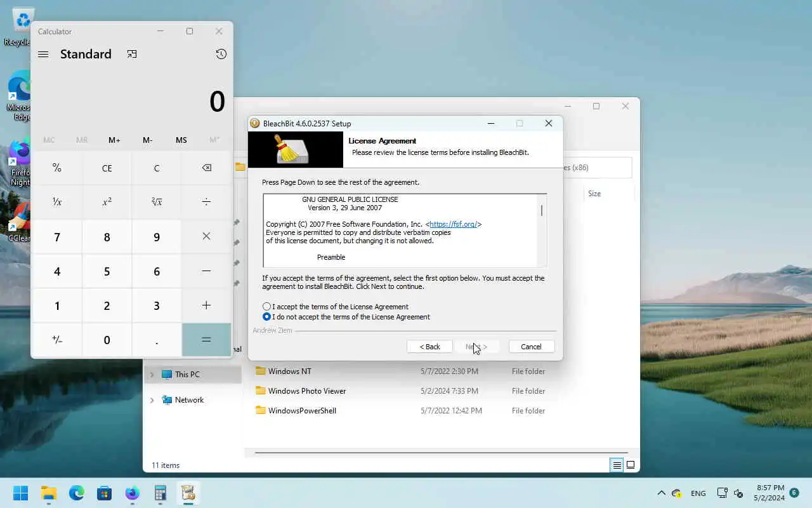Show hidden system tray icons chevron
The image size is (812, 508).
pyautogui.click(x=661, y=493)
